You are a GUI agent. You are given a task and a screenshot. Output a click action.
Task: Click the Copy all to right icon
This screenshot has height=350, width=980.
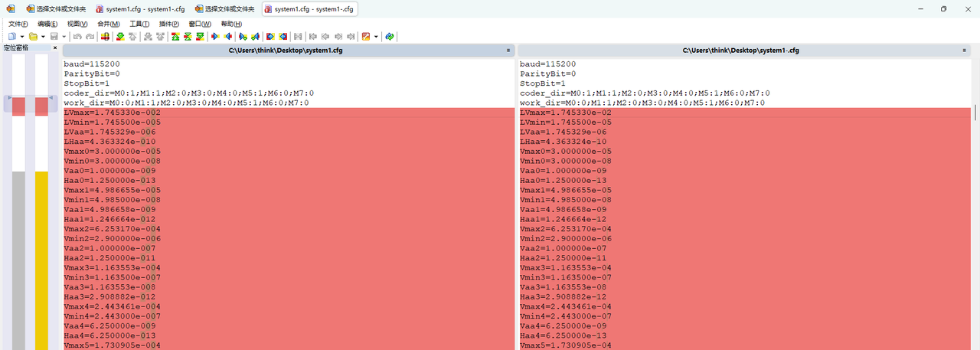(270, 36)
